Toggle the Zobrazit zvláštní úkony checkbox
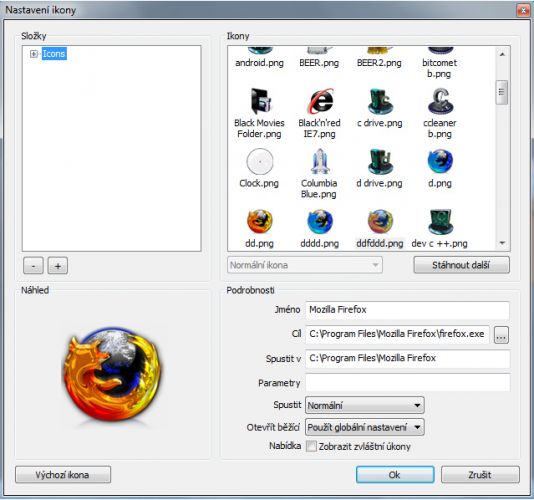This screenshot has width=534, height=500. tap(311, 446)
